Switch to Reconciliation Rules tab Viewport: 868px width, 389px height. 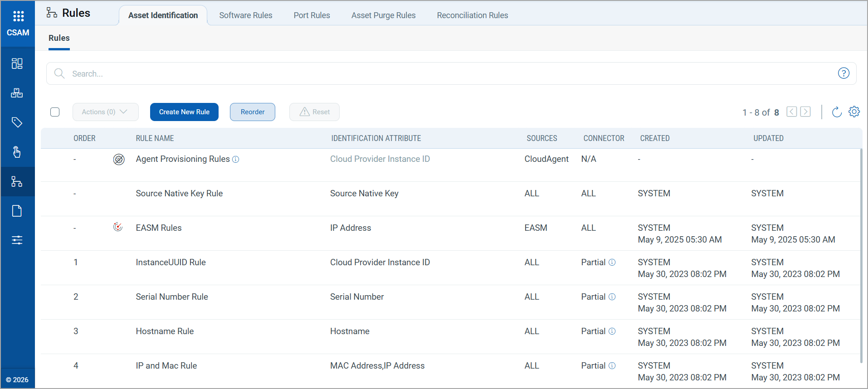[x=473, y=15]
